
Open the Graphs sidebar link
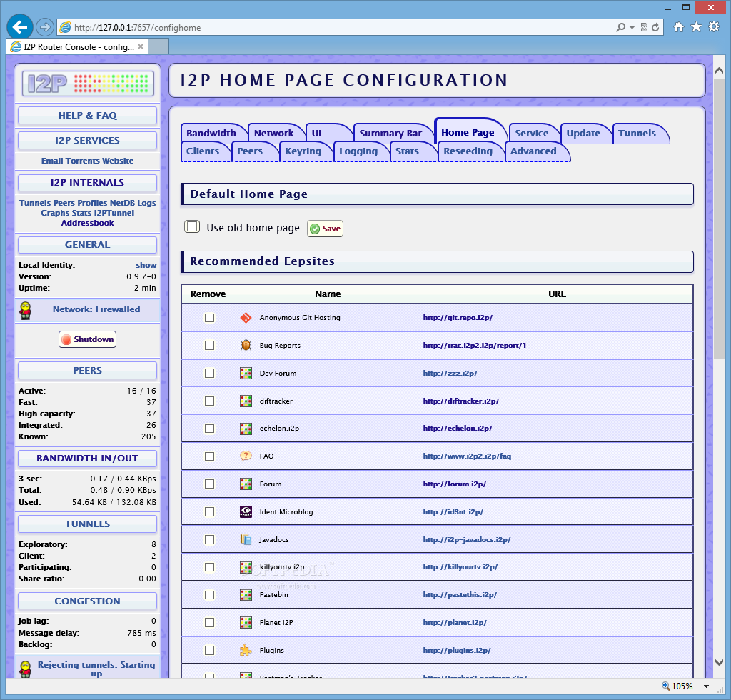pos(55,213)
